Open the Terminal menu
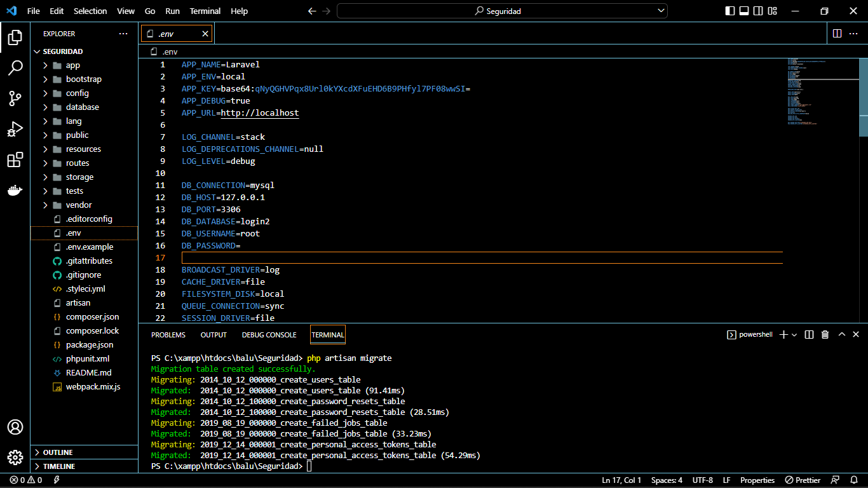The image size is (868, 488). pos(205,11)
